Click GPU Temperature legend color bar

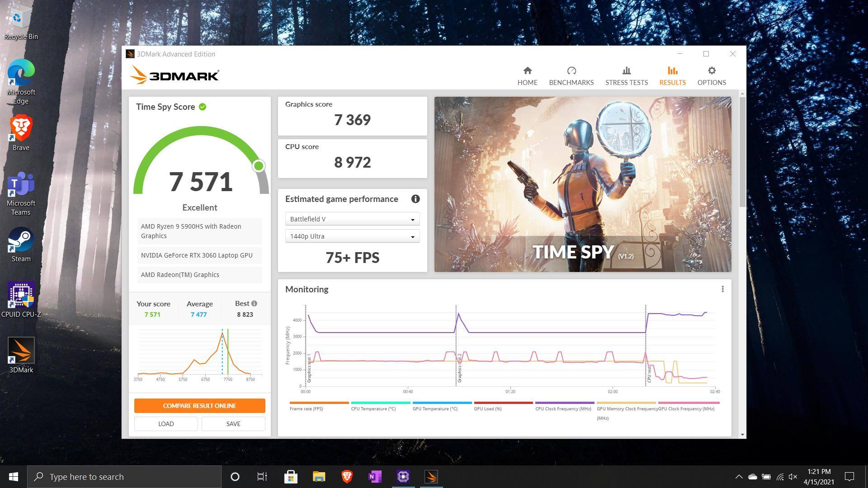442,403
